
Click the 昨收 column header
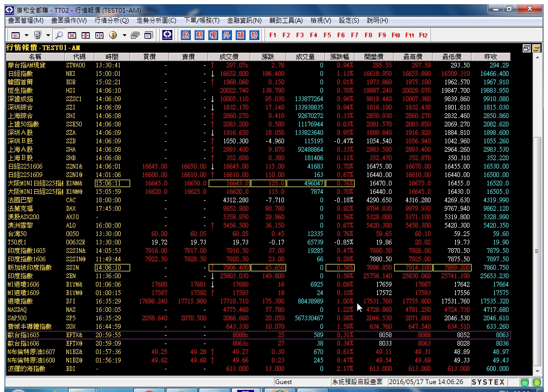(x=491, y=56)
